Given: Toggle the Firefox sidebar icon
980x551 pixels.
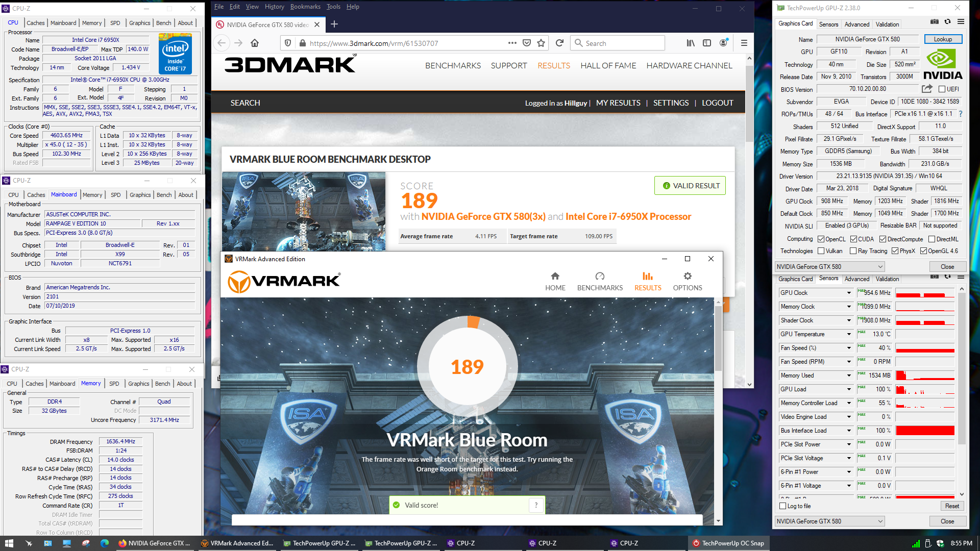Looking at the screenshot, I should point(707,43).
